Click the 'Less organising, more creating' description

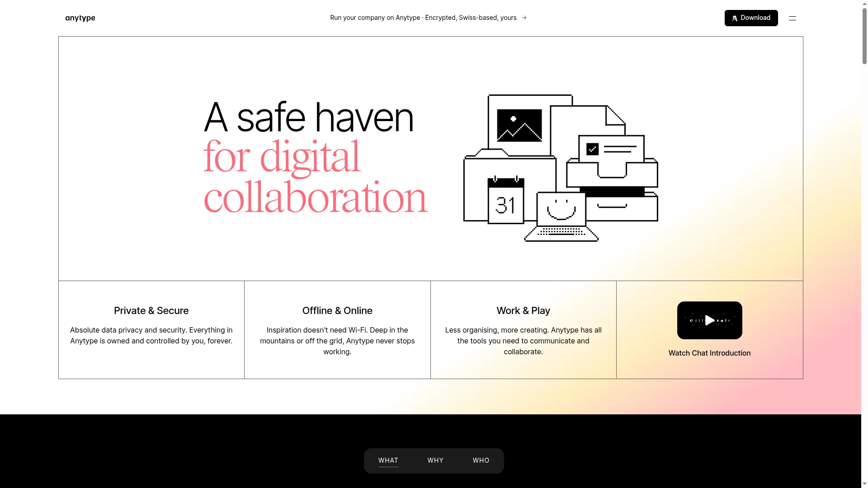pos(524,341)
